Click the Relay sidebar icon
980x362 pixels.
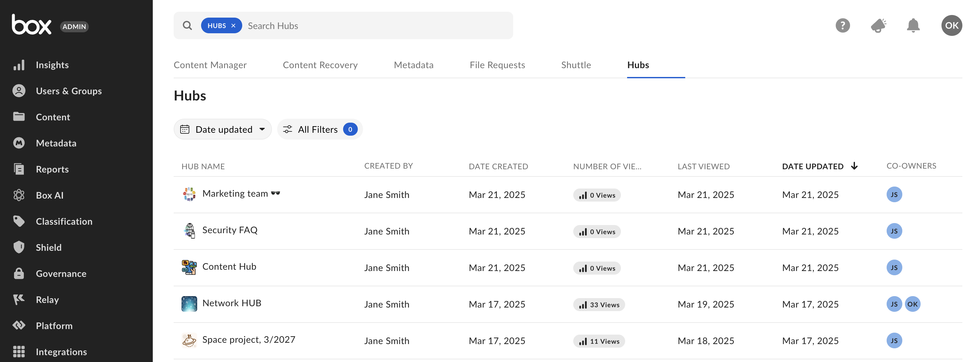click(19, 299)
